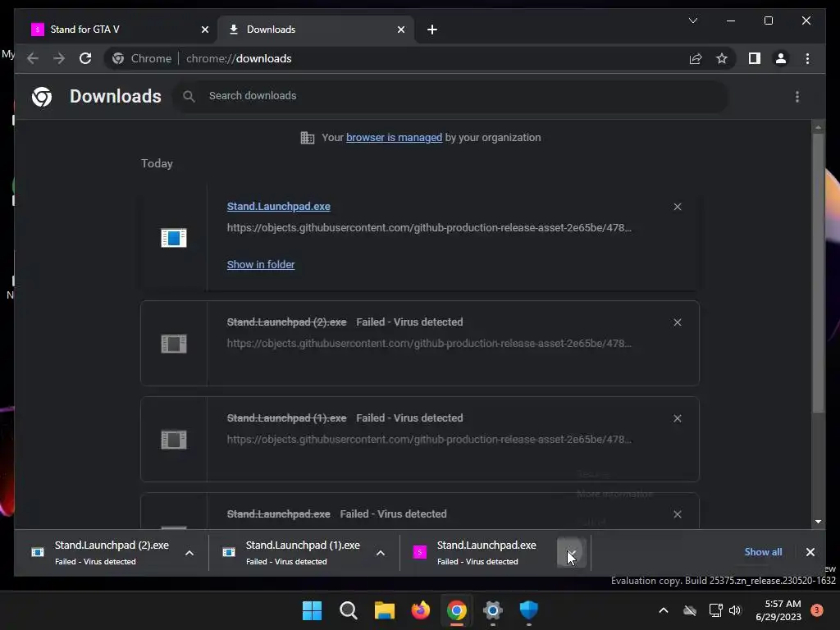Open the side panel icon
This screenshot has width=840, height=630.
tap(755, 58)
